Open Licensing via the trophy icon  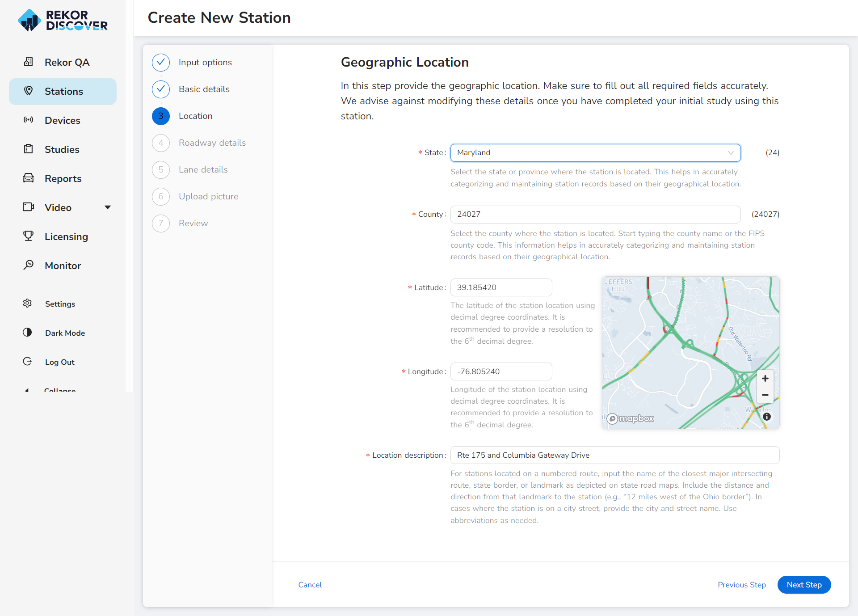[x=29, y=236]
